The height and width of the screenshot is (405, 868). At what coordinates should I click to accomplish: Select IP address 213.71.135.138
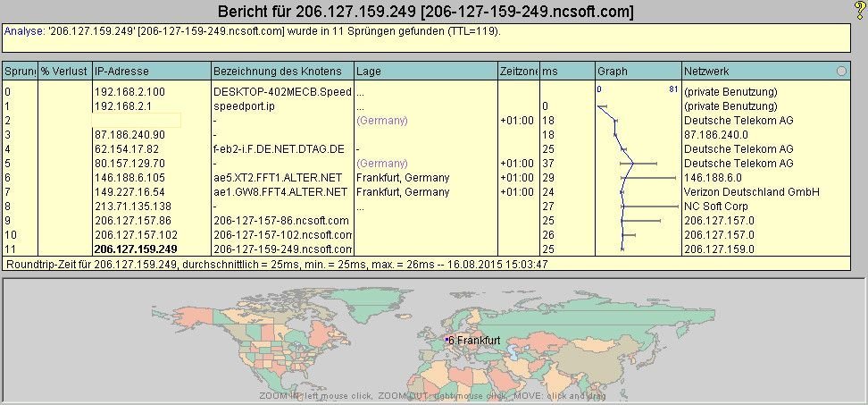[132, 207]
